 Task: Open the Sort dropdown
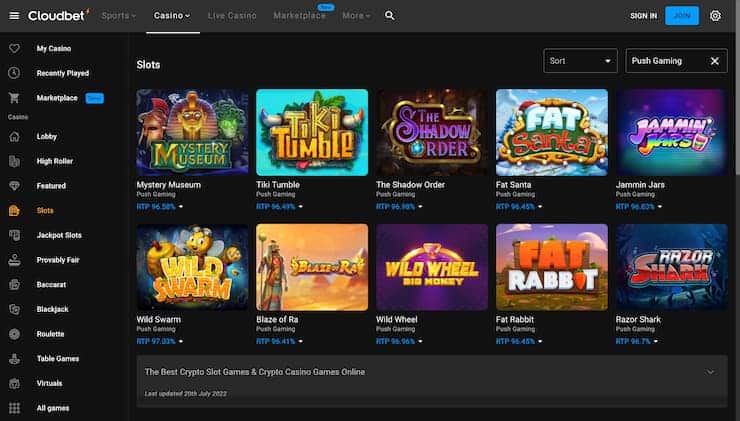point(580,61)
